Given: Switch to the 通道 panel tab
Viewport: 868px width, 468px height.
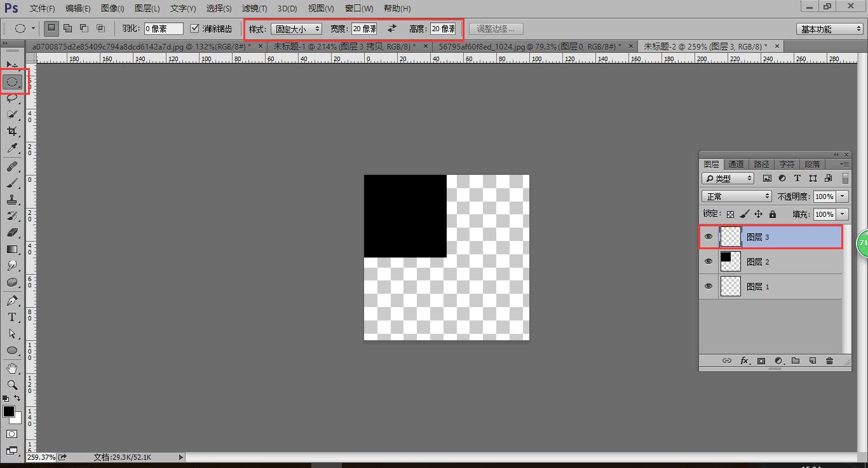Looking at the screenshot, I should [736, 164].
